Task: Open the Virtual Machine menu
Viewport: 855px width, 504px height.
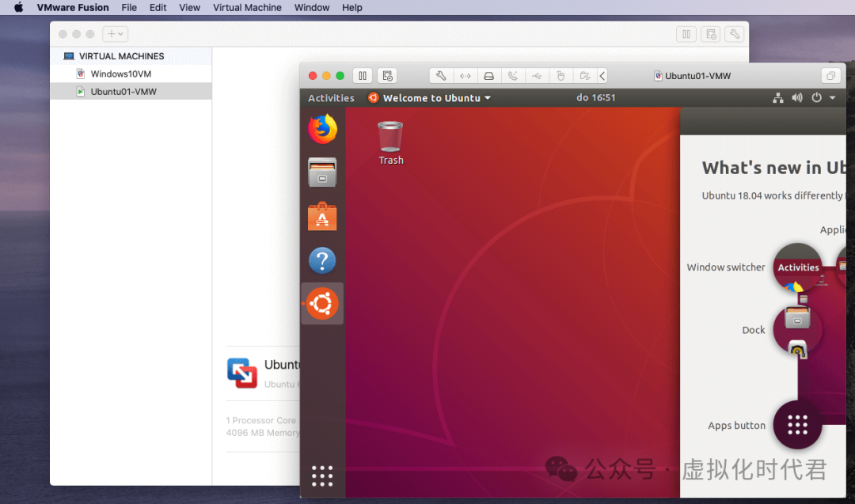Action: 247,8
